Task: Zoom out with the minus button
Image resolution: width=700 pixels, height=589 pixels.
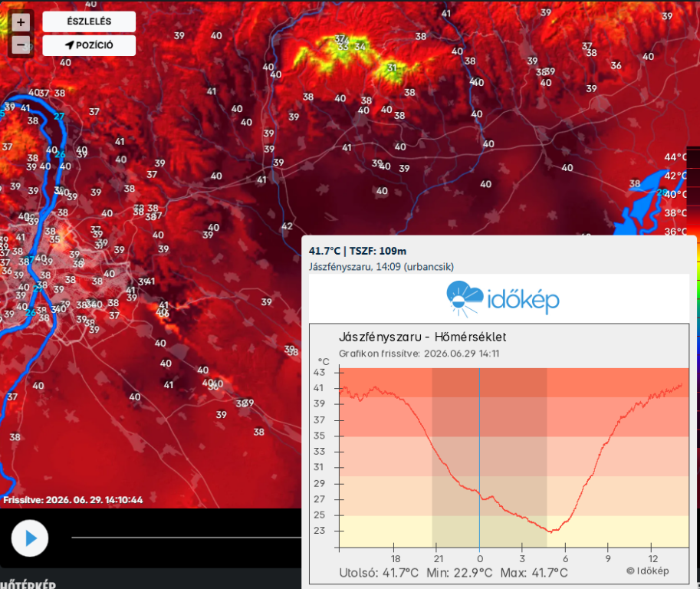Action: [x=21, y=45]
